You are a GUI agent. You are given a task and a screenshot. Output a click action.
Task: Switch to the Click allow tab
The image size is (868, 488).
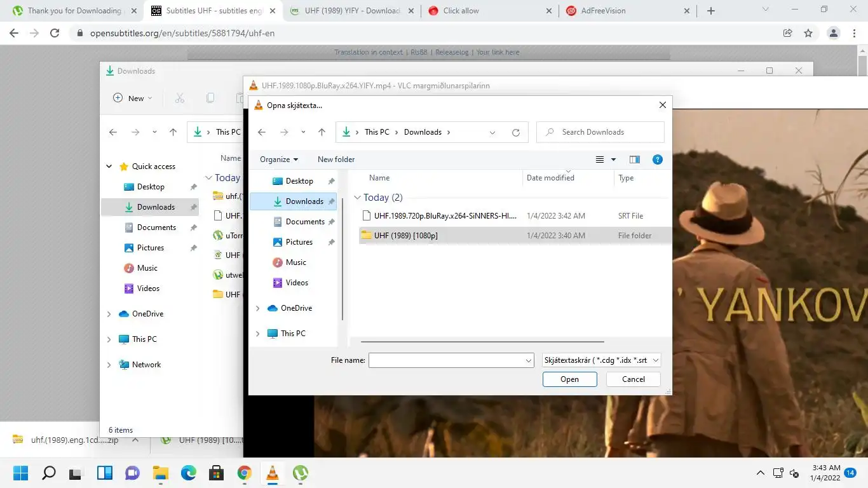[489, 11]
